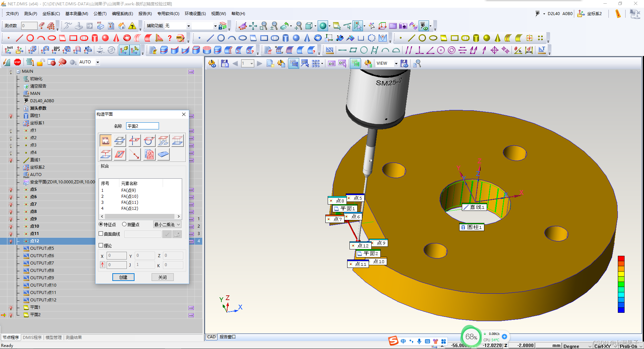Select the red sphere measurement tool
The width and height of the screenshot is (644, 349).
click(105, 38)
